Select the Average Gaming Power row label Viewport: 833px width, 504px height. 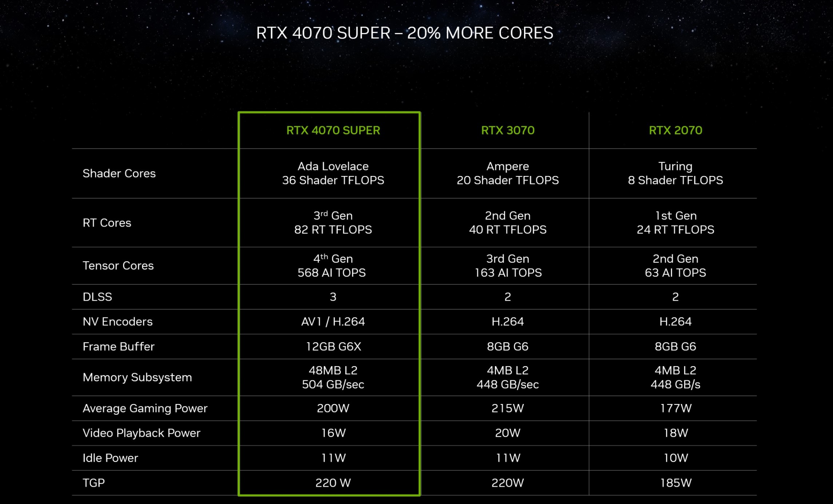point(145,408)
